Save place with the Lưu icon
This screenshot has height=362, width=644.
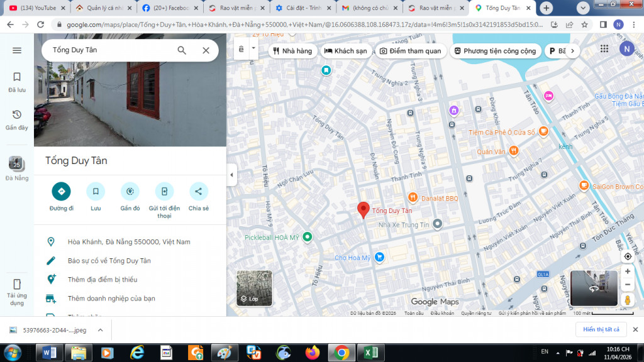click(96, 191)
